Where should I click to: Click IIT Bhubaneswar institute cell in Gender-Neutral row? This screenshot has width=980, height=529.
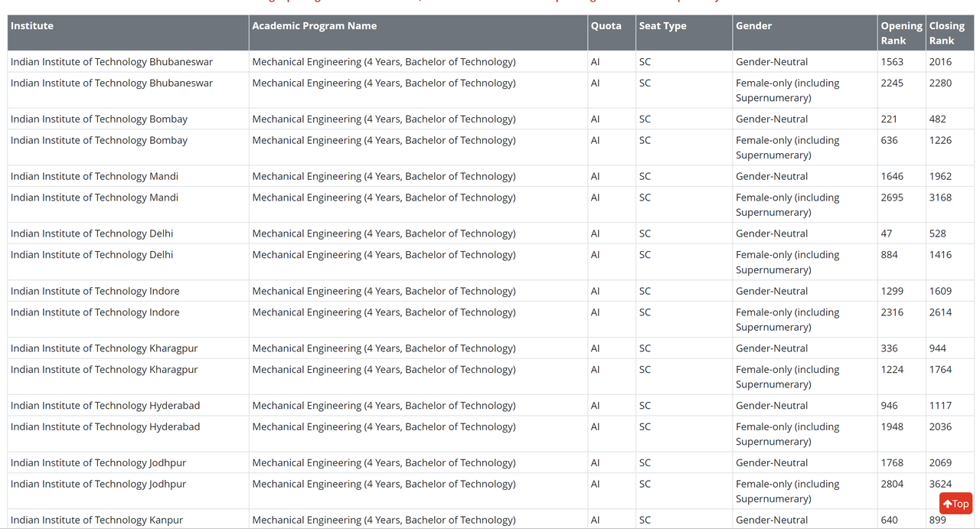pos(128,62)
